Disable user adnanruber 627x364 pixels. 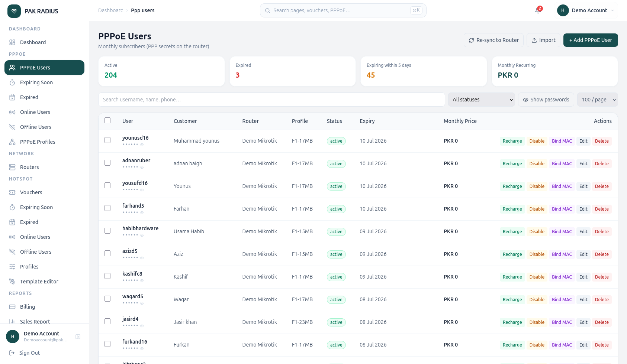coord(537,164)
